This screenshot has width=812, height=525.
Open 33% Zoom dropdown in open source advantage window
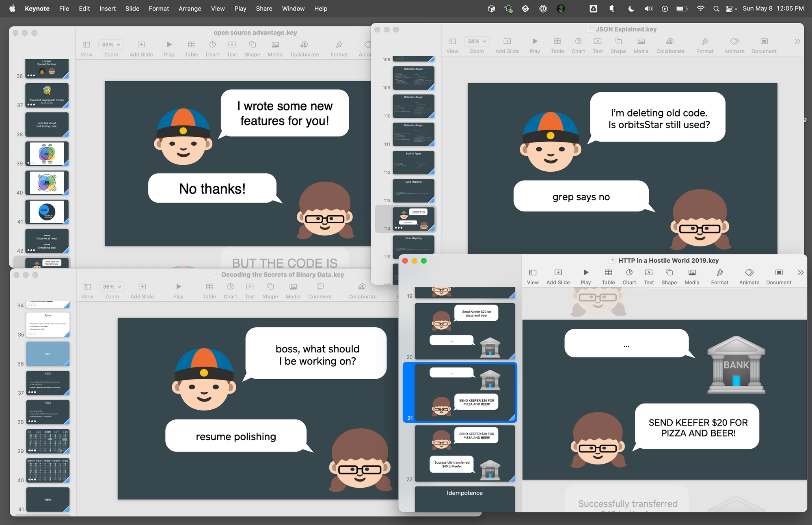click(111, 45)
